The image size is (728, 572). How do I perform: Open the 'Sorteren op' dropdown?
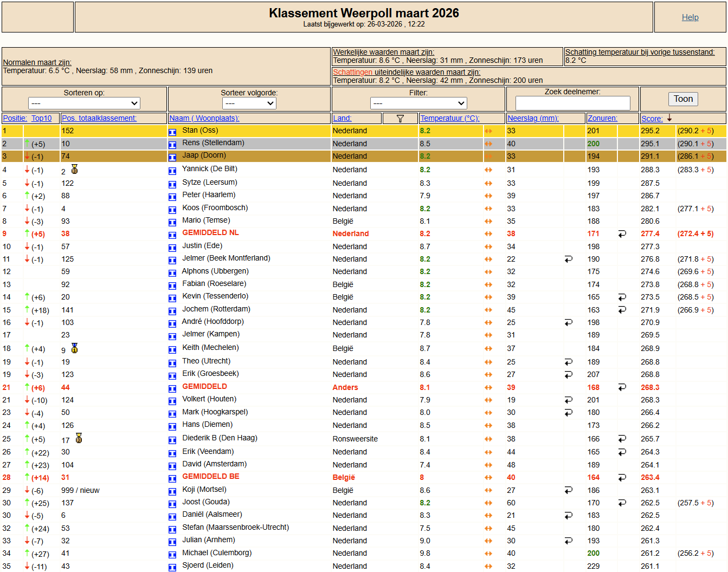[84, 103]
